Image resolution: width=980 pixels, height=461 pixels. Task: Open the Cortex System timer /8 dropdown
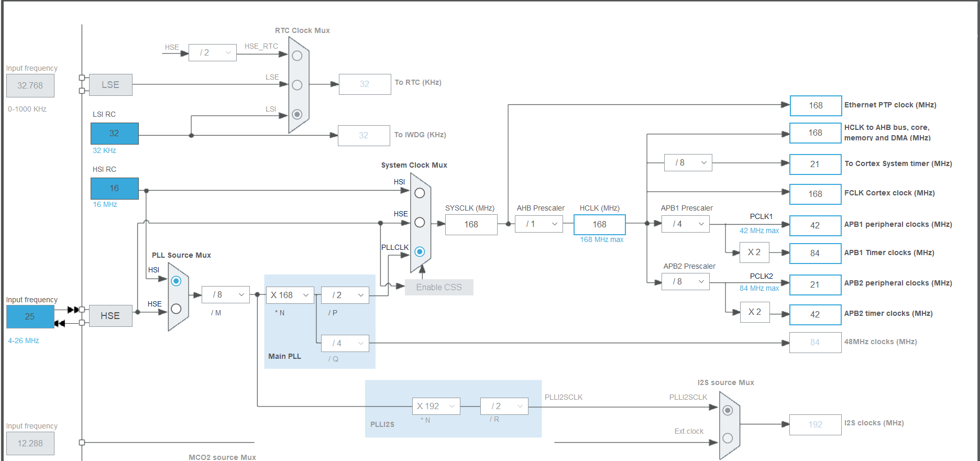[688, 163]
